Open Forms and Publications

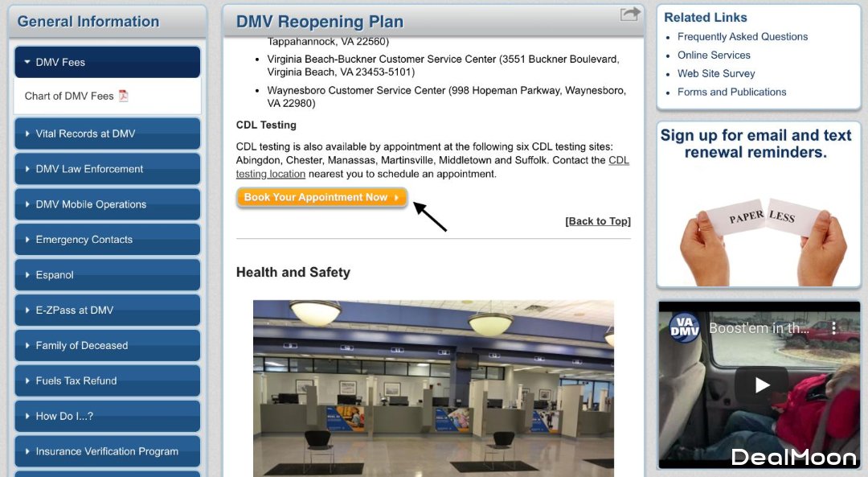[x=731, y=92]
